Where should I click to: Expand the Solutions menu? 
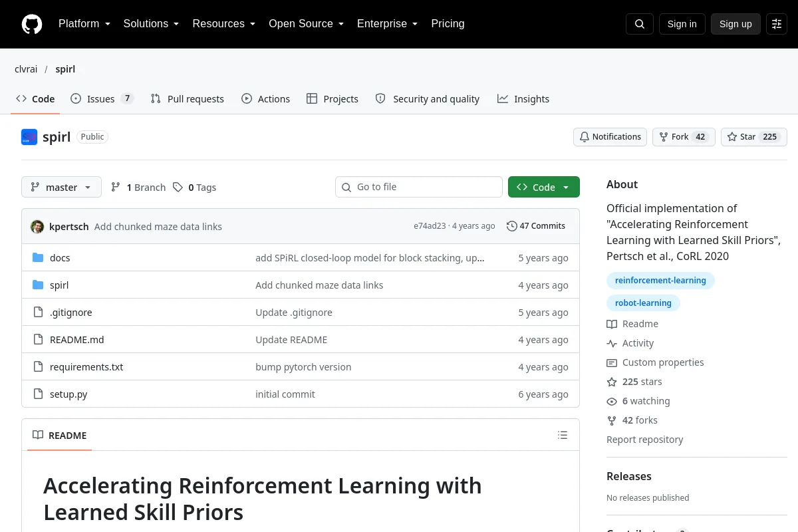click(x=151, y=24)
